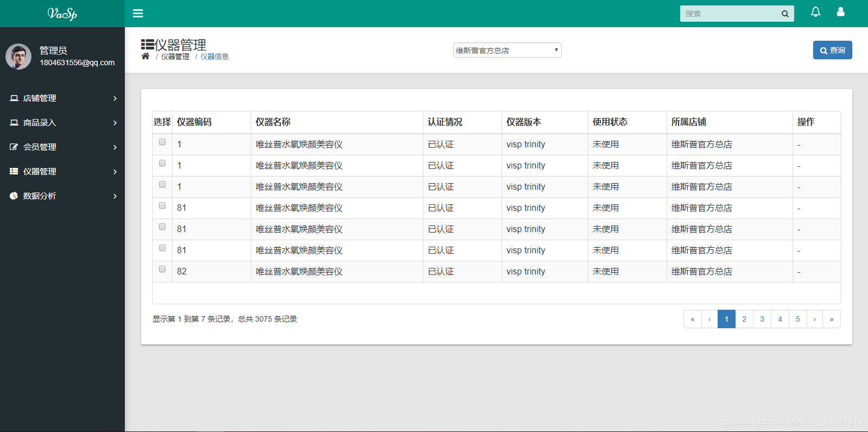The image size is (868, 432).
Task: Click into the 搜索 search field
Action: click(728, 14)
